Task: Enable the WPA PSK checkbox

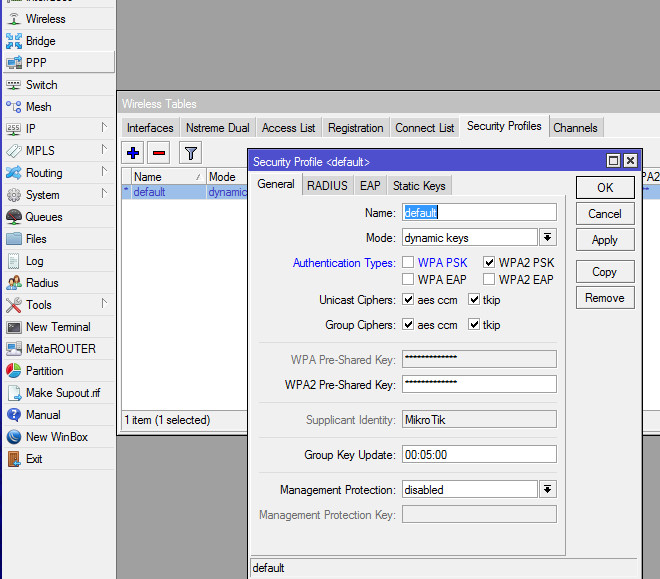Action: point(408,263)
